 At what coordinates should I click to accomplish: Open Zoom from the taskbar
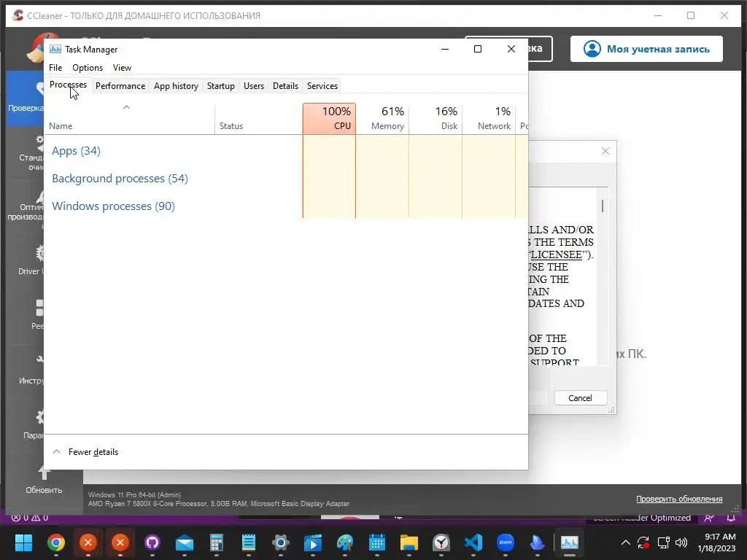506,542
